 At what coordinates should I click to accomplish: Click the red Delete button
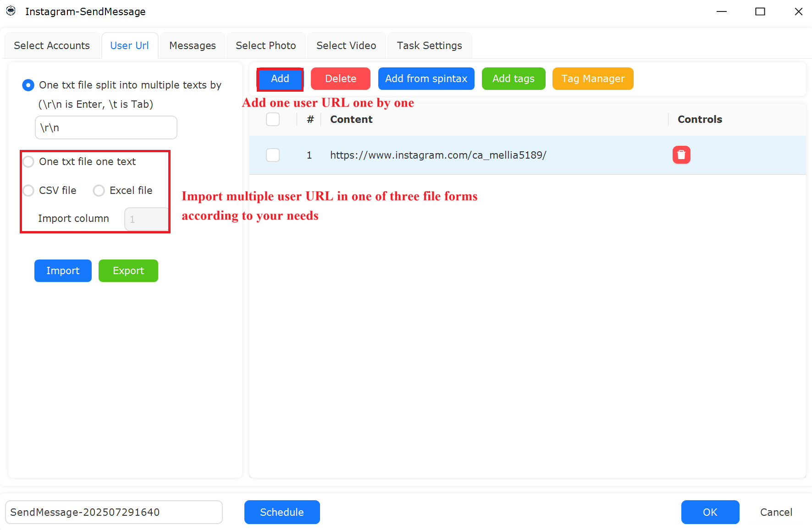click(x=341, y=79)
